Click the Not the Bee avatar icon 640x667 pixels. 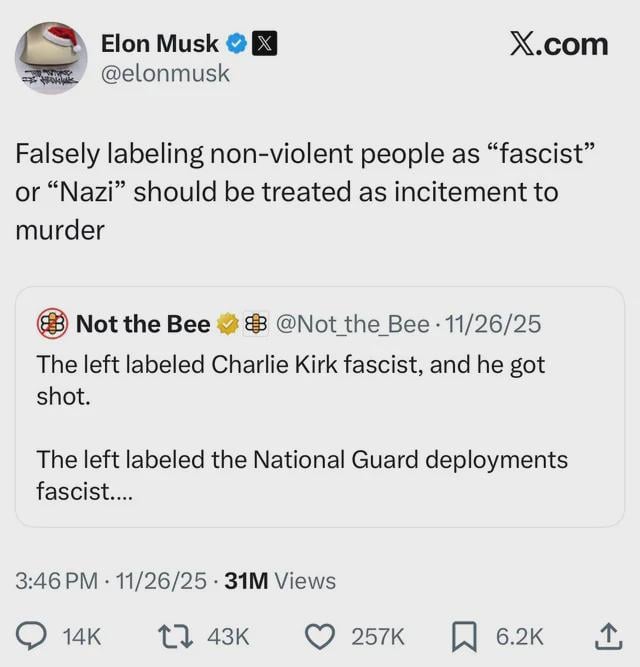pyautogui.click(x=52, y=324)
